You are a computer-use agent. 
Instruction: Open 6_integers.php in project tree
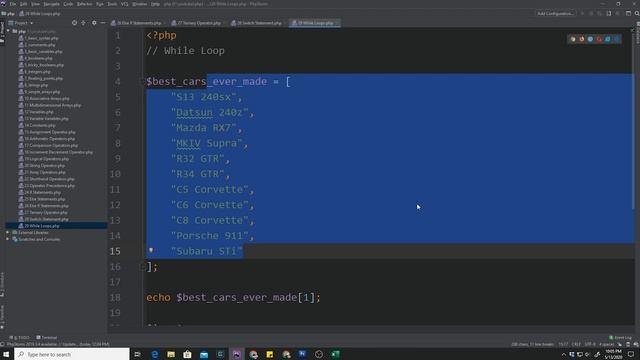tap(34, 72)
